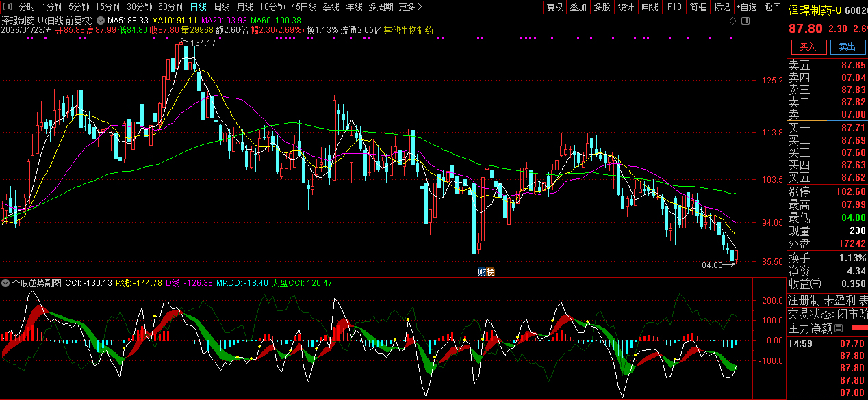Screen dimensions: 868x400
Task: Toggle the right info panel icon
Action: pos(745,21)
